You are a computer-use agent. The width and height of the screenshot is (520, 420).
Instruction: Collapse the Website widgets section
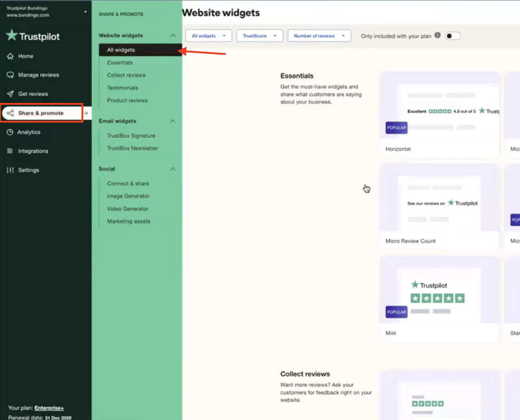(173, 35)
